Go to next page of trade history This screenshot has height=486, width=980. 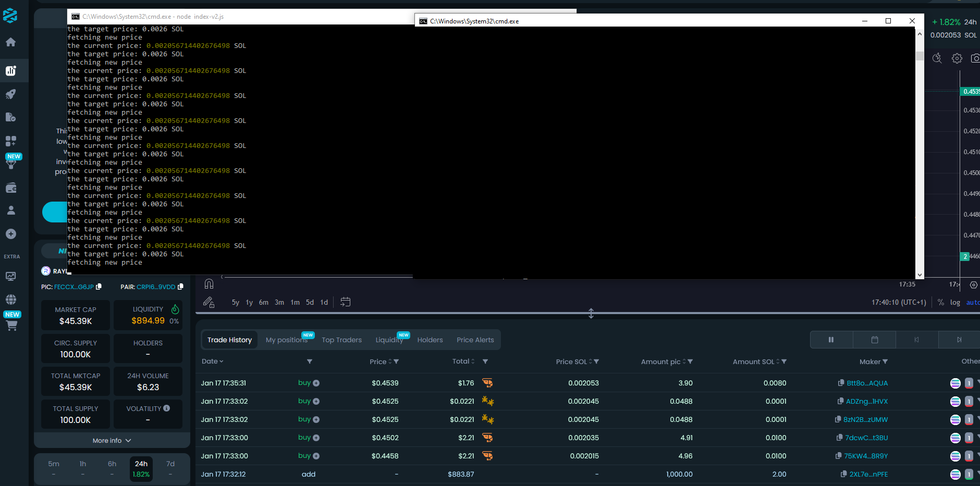(959, 340)
